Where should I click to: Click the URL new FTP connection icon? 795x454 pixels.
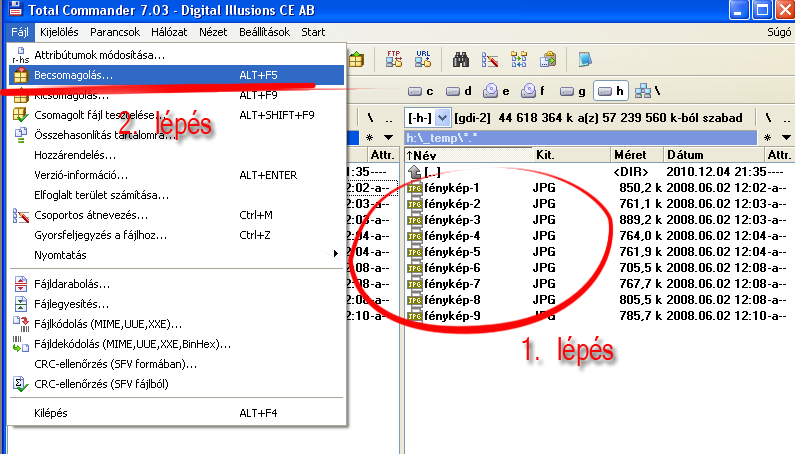click(423, 59)
